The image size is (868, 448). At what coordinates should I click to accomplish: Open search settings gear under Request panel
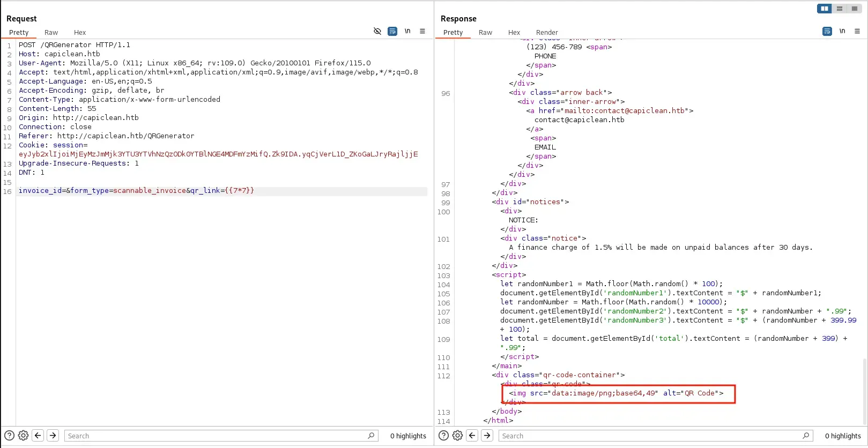(23, 436)
